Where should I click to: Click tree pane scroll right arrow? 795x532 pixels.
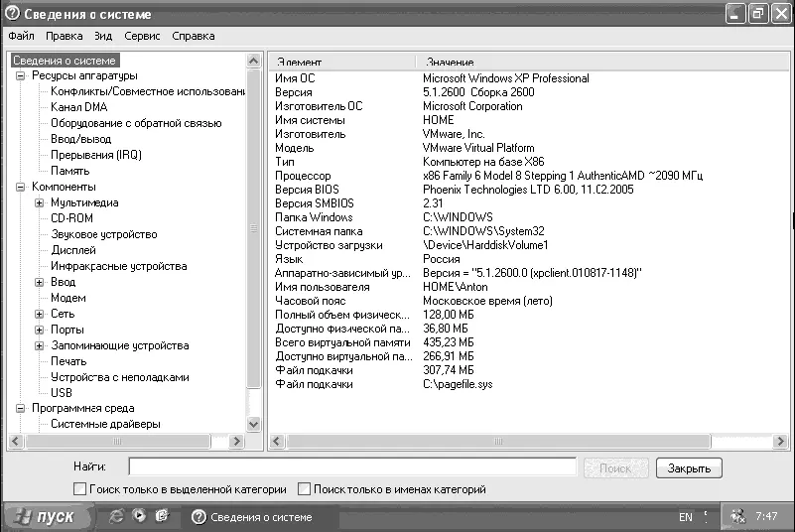click(x=236, y=442)
